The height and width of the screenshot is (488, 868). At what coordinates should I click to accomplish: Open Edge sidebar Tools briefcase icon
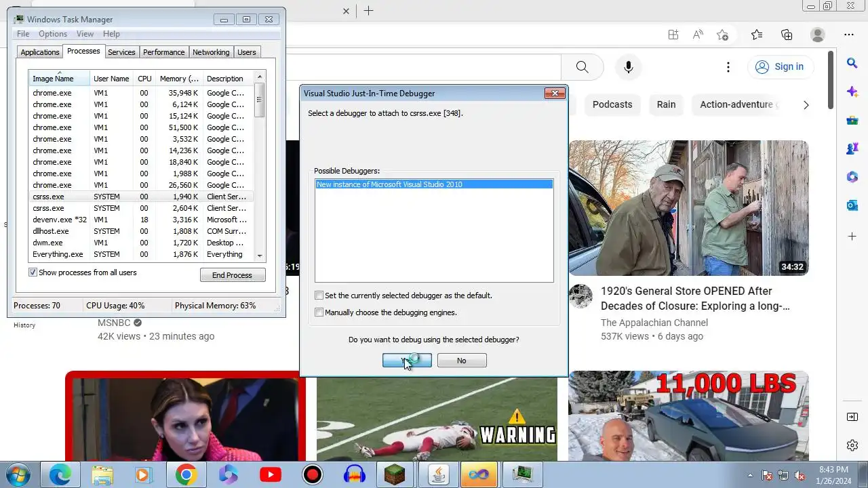(852, 120)
